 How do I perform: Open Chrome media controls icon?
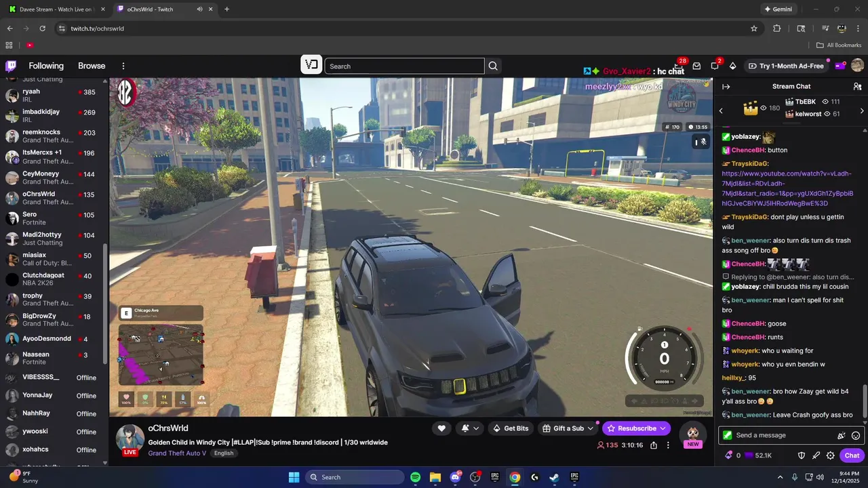click(825, 28)
